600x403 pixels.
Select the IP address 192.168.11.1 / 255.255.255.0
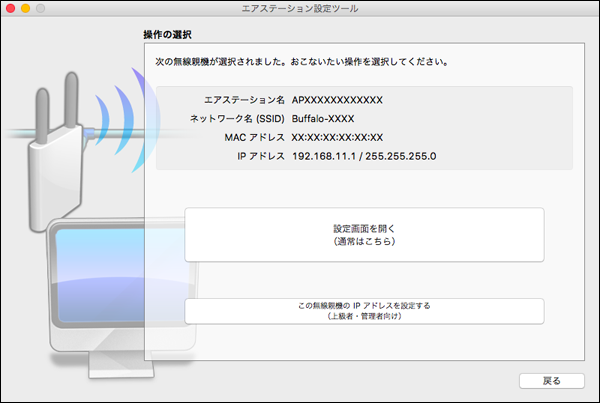(364, 156)
